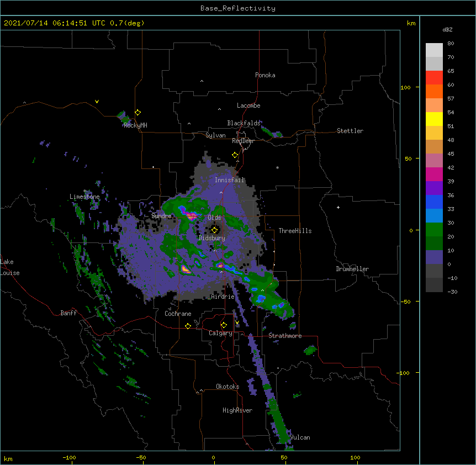Viewport: 476px width, 465px height.
Task: Click the Lake Louise label
Action: click(x=10, y=267)
